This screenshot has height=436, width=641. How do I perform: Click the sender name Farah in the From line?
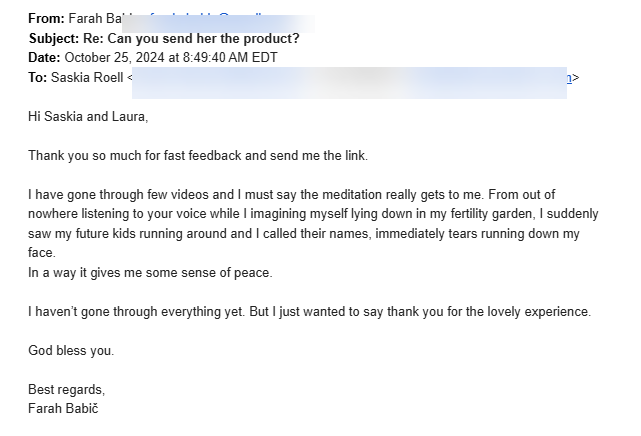pos(85,19)
